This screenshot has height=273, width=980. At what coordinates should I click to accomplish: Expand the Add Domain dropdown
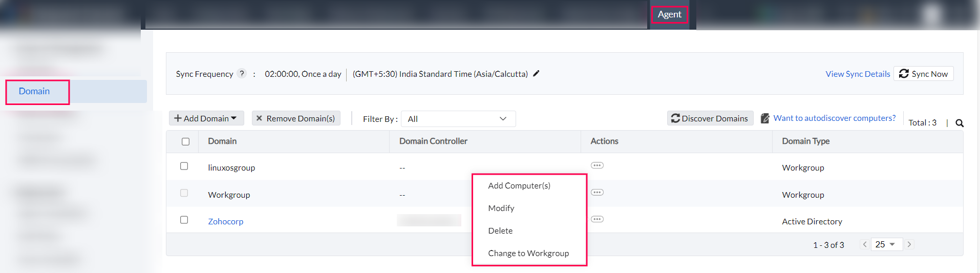[206, 118]
